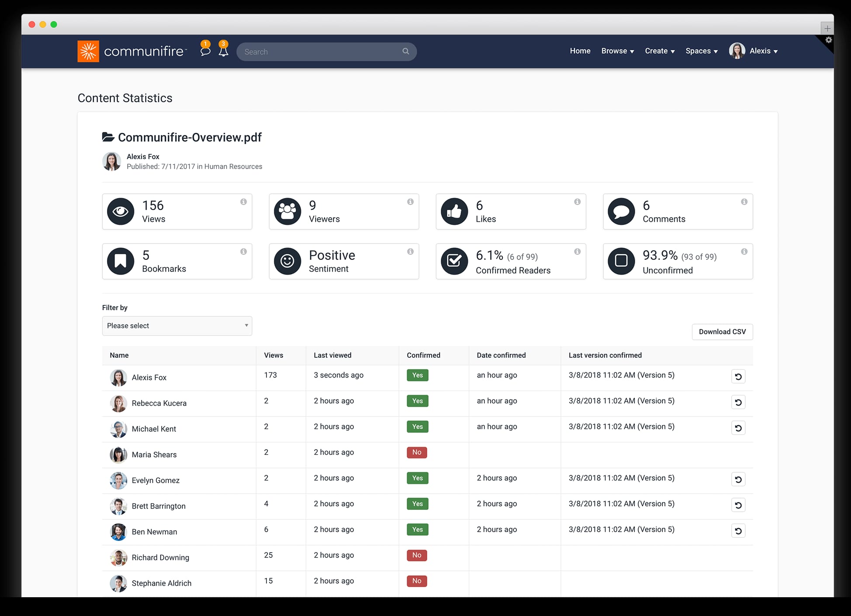Viewport: 851px width, 616px height.
Task: Go to Home in the navigation bar
Action: [x=580, y=51]
